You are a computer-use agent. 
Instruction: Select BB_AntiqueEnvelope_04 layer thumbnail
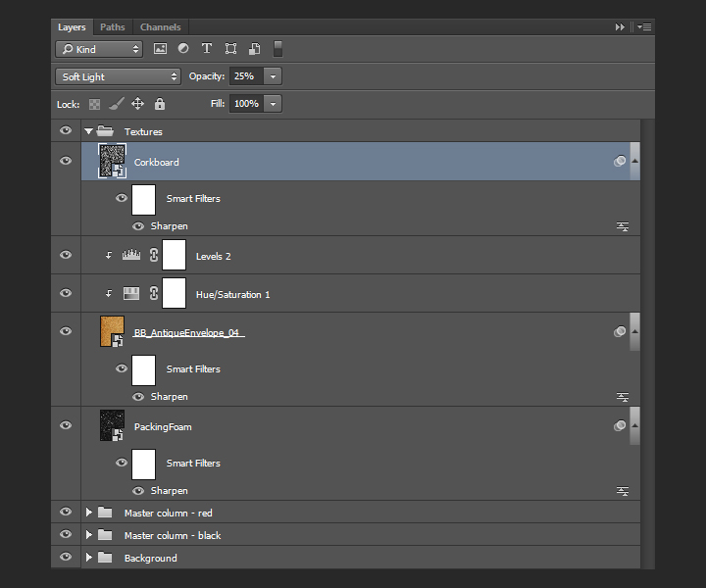(x=112, y=331)
